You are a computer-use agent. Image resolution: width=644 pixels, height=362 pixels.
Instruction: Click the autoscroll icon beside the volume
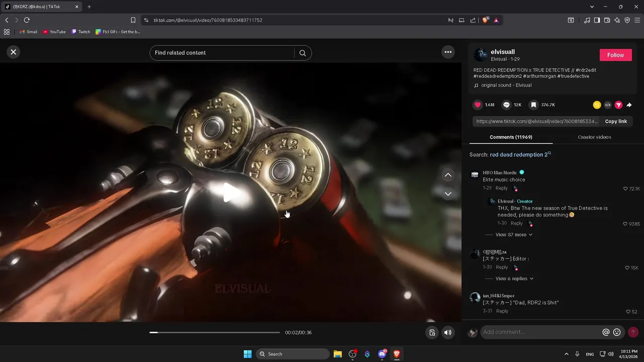click(432, 332)
